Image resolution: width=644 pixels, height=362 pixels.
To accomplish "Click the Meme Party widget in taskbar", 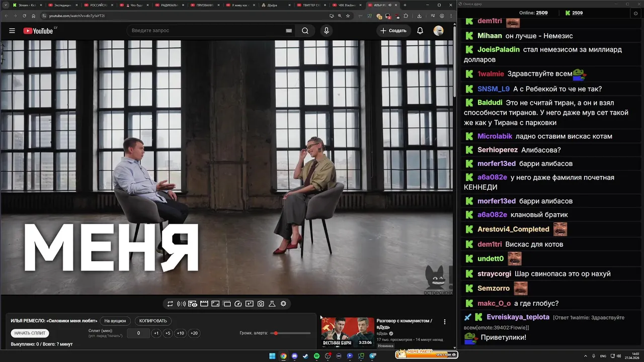I will point(426,355).
